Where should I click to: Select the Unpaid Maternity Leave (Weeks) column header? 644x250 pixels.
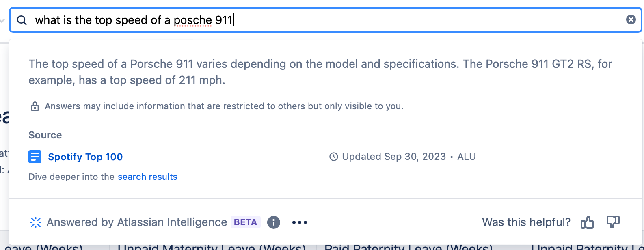tap(212, 247)
